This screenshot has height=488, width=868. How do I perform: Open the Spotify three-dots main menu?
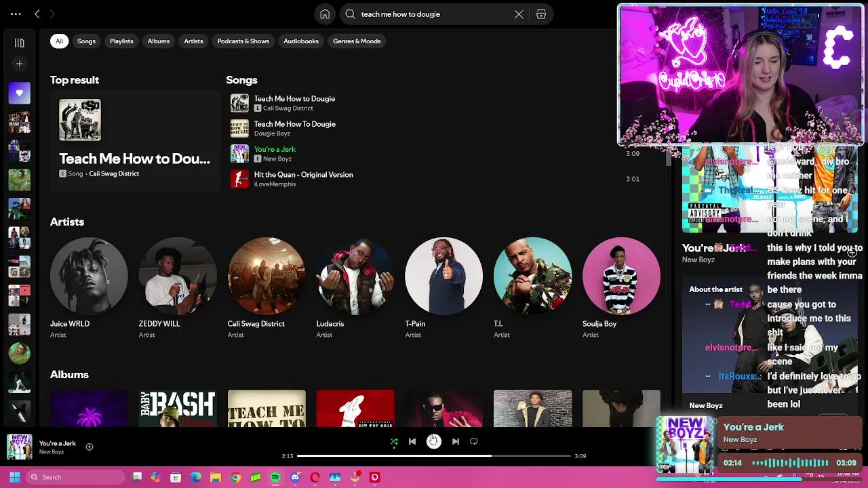tap(16, 14)
